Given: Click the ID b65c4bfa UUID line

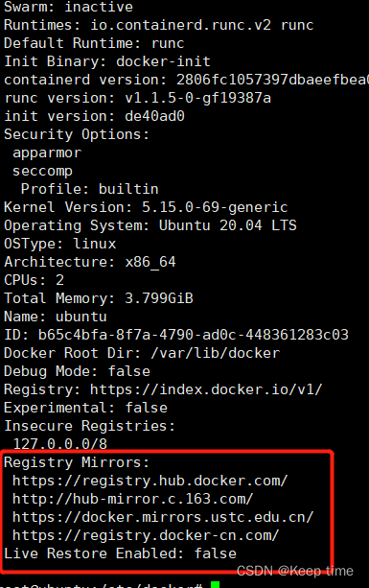Looking at the screenshot, I should 176,335.
